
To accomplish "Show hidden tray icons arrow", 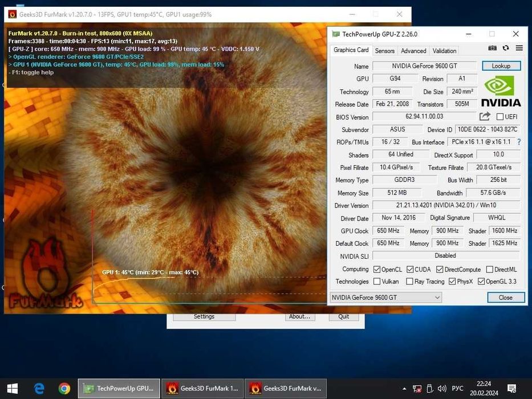I will tap(404, 389).
